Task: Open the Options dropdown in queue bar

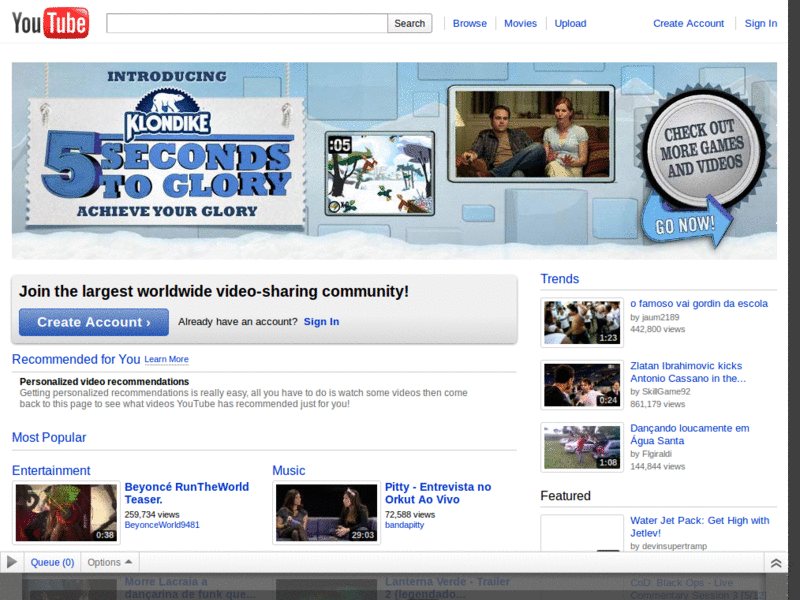Action: click(x=109, y=562)
